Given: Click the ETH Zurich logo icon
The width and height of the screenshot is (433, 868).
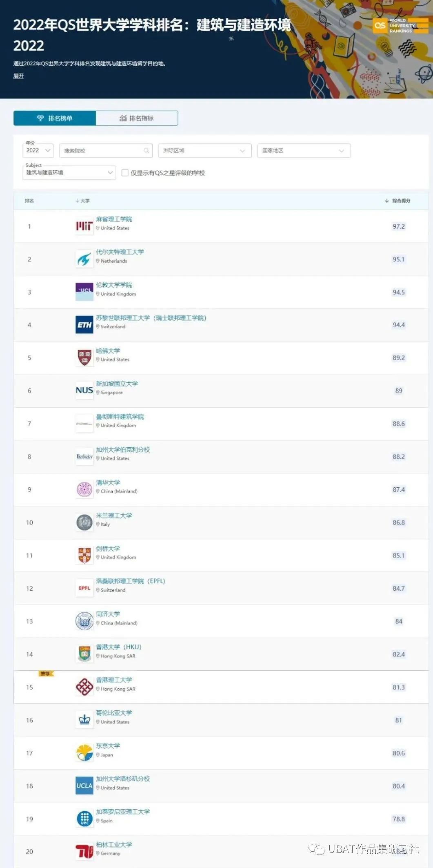Looking at the screenshot, I should click(x=84, y=325).
